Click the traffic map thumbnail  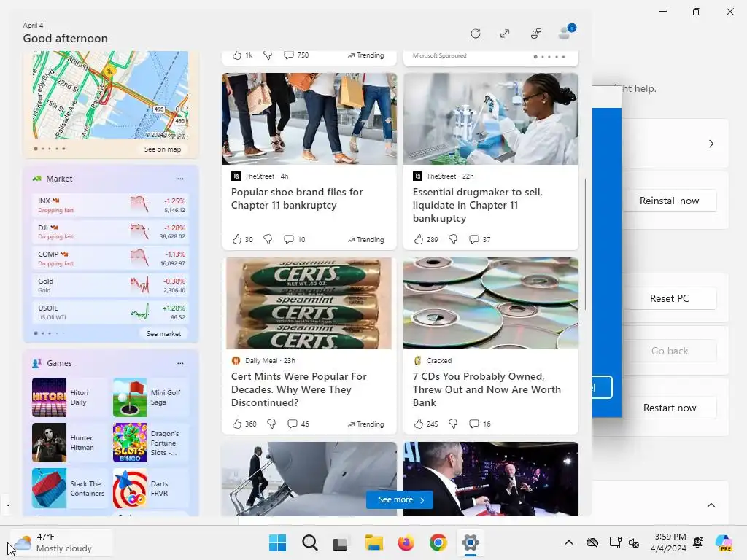pos(111,95)
